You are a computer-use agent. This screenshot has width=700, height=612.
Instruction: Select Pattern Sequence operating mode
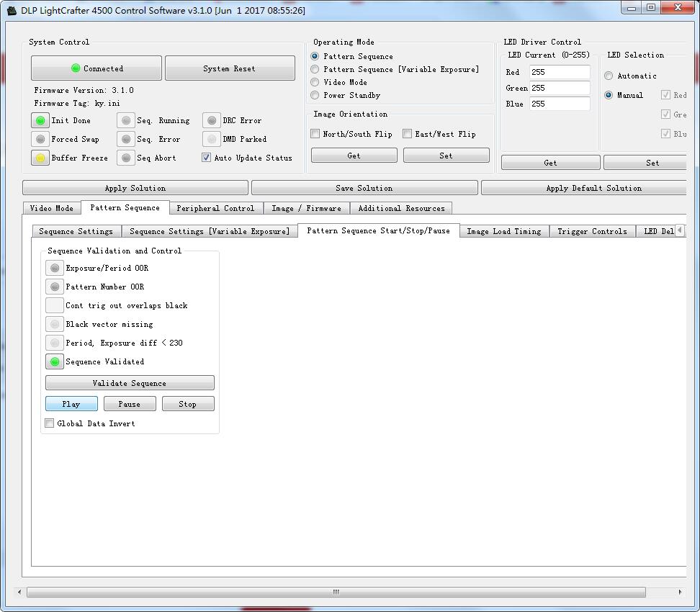click(x=315, y=56)
